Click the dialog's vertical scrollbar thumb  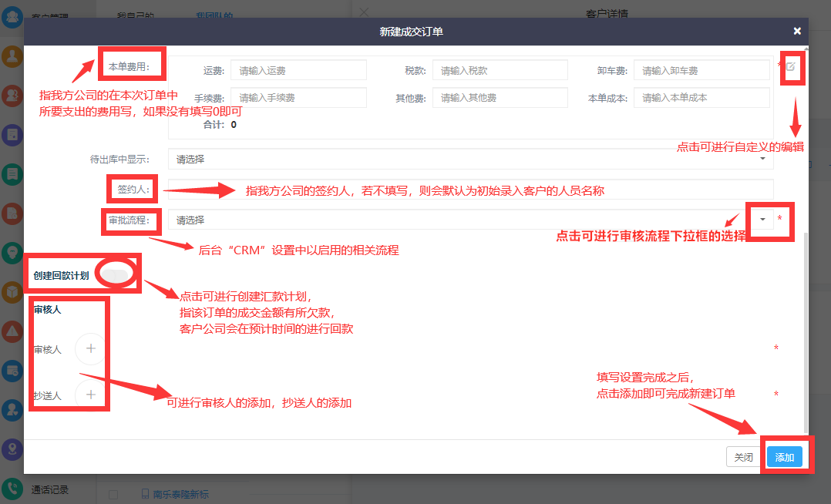click(x=806, y=333)
